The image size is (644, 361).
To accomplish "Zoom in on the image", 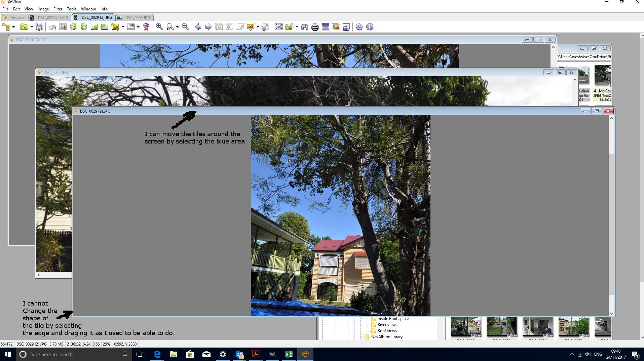I will tap(159, 27).
